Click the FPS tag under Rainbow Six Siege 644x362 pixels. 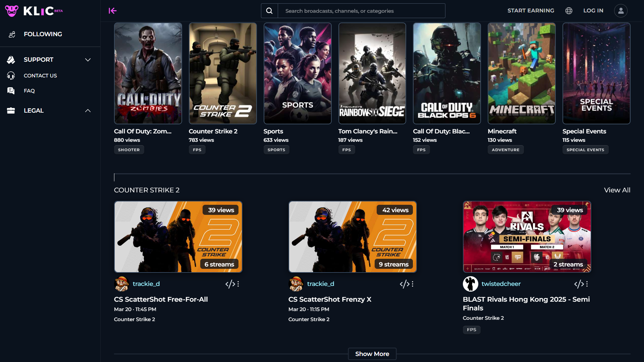point(346,150)
